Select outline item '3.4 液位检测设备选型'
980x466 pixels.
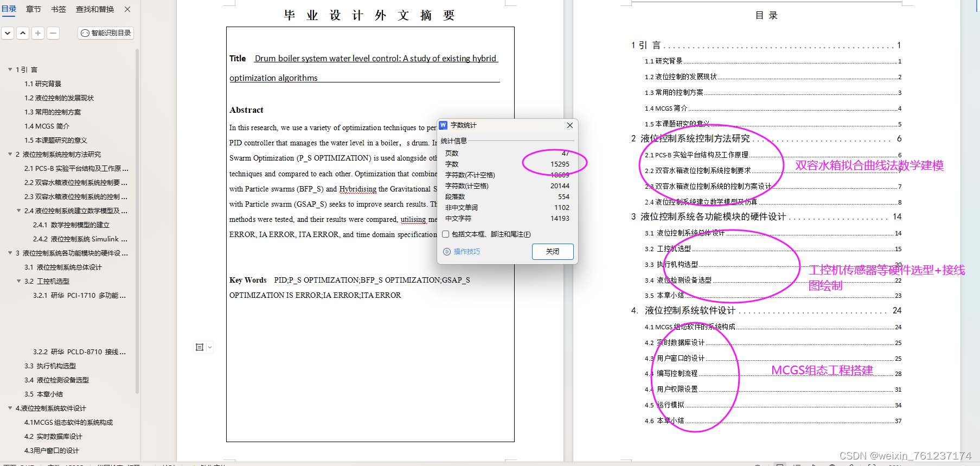tap(56, 380)
